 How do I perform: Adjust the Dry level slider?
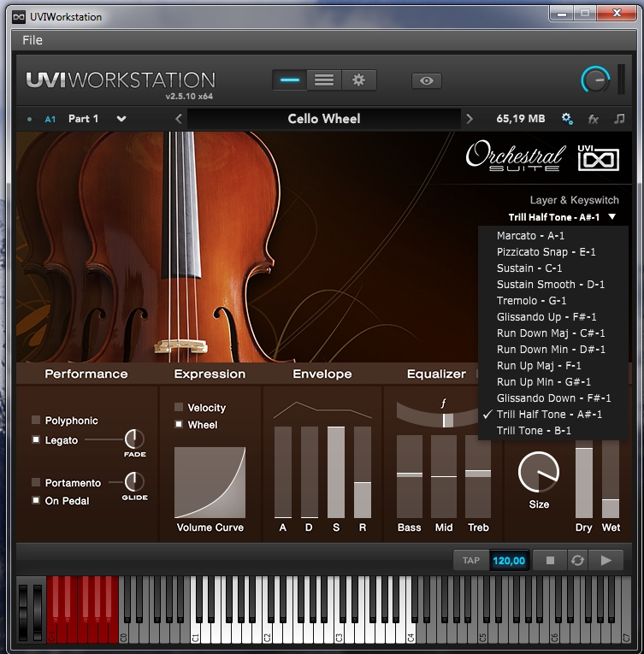pos(584,480)
